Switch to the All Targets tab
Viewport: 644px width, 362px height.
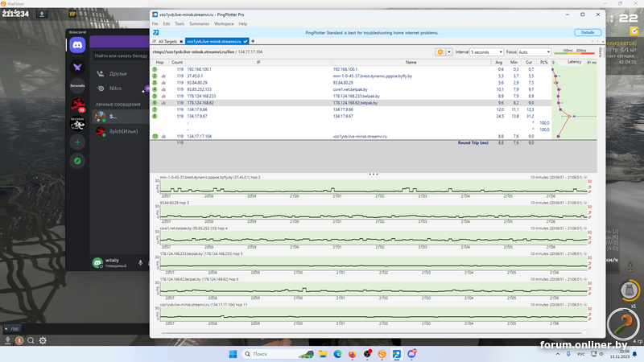pos(167,41)
